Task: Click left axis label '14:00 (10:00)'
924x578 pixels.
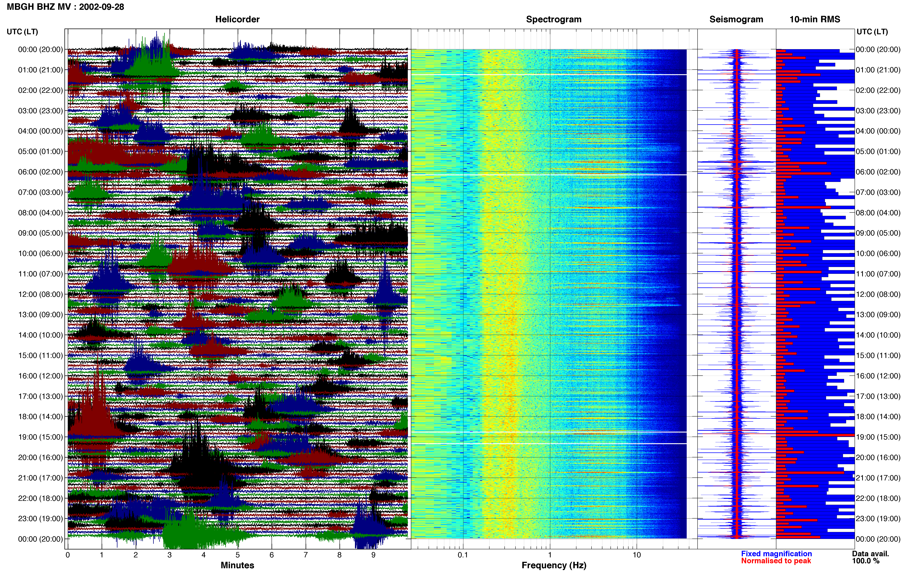Action: point(41,335)
